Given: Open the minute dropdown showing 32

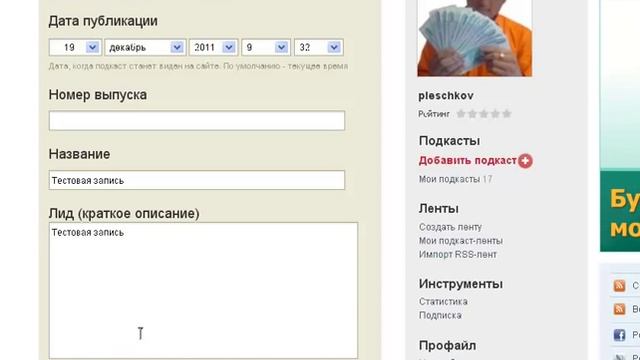Looking at the screenshot, I should [318, 47].
